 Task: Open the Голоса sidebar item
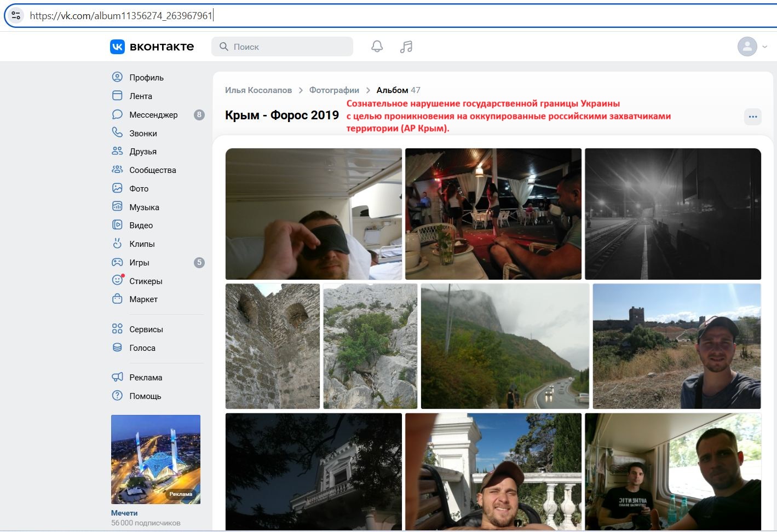117,348
